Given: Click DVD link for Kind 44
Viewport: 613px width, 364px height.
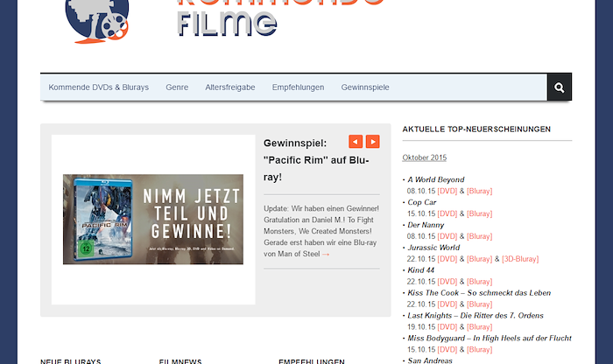Looking at the screenshot, I should click(447, 282).
